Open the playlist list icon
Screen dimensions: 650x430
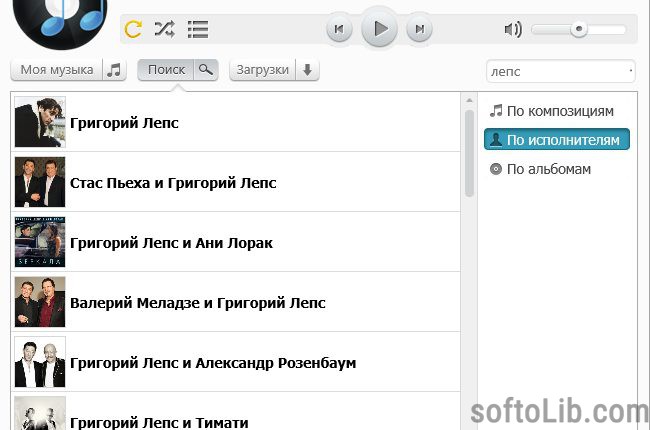[198, 29]
